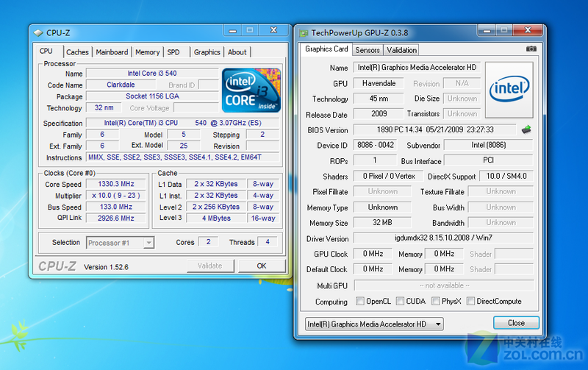Click the CPU-Z title bar icon
Image resolution: width=588 pixels, height=370 pixels.
pyautogui.click(x=38, y=33)
